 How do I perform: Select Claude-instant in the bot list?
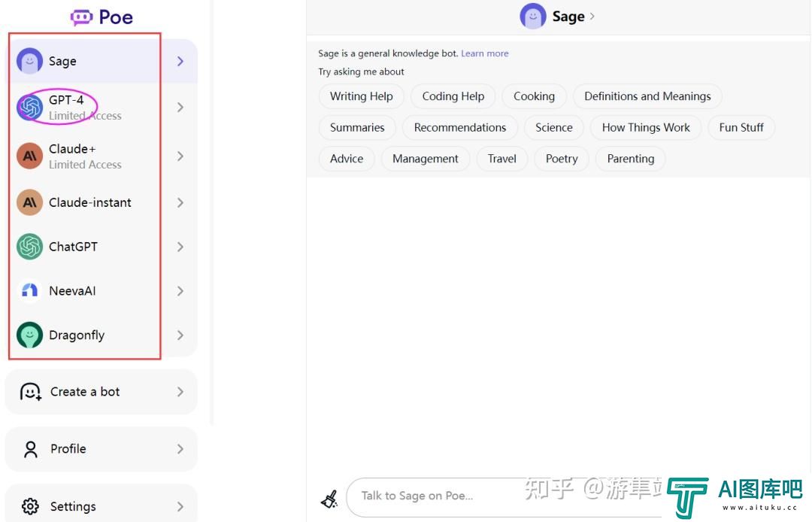point(101,202)
